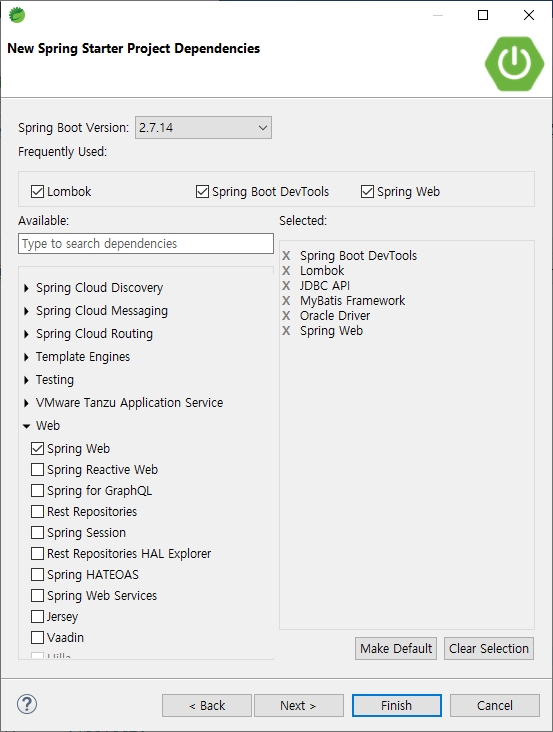The width and height of the screenshot is (553, 732).
Task: Click the green Spring Boot power logo
Action: (x=514, y=63)
